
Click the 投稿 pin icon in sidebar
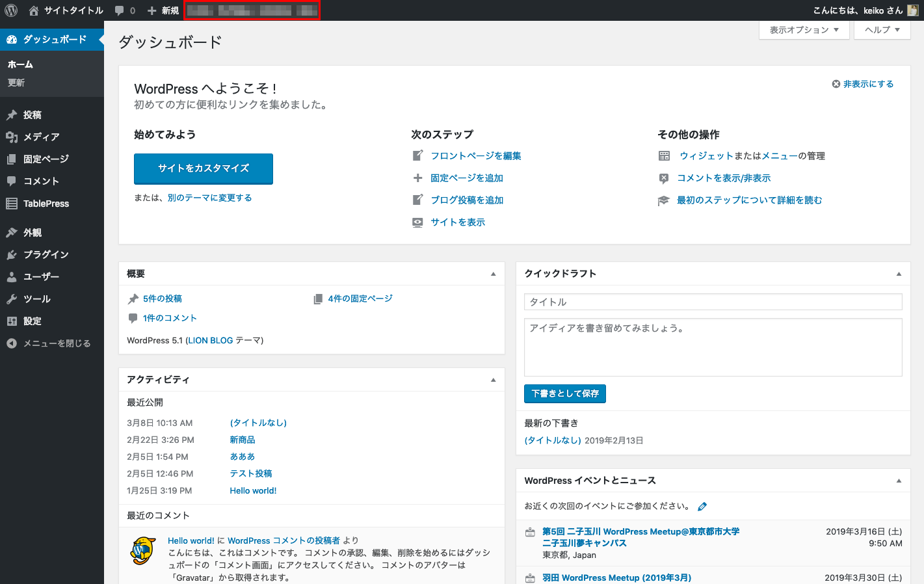[x=12, y=115]
